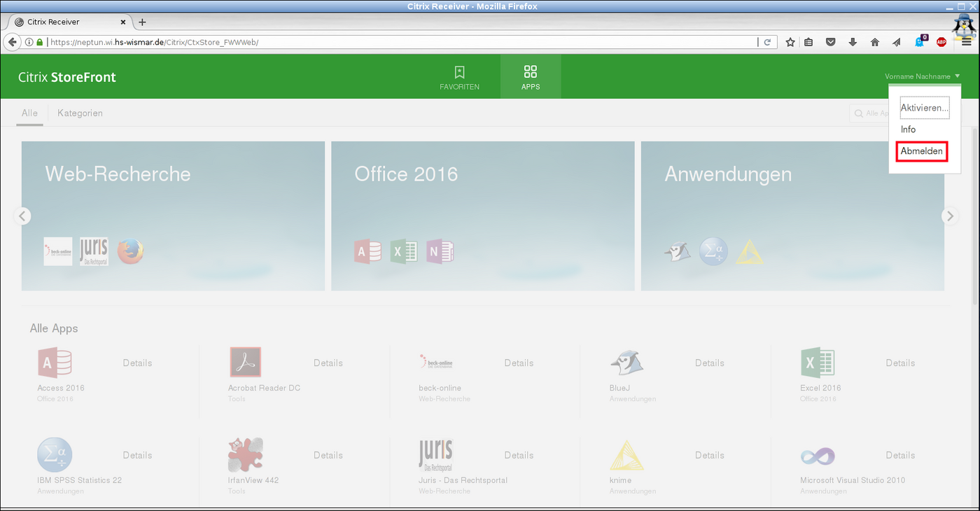Launch BlueJ from the Alle Apps list icon
Image resolution: width=980 pixels, height=511 pixels.
point(626,363)
